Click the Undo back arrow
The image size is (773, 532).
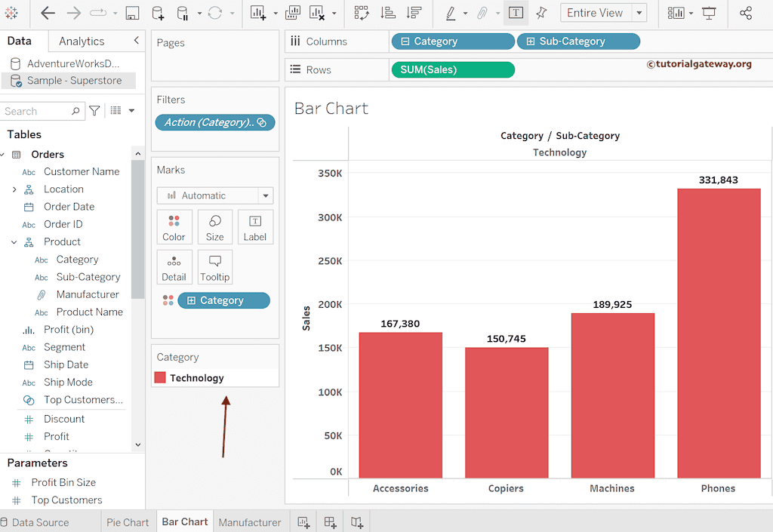[48, 13]
